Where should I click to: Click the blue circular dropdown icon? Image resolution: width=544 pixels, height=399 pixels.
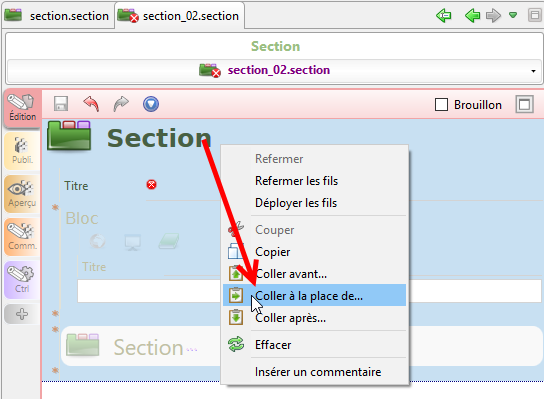(x=151, y=104)
